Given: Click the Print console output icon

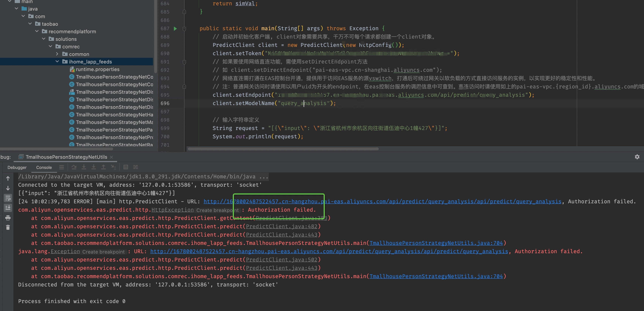Looking at the screenshot, I should click(x=8, y=218).
